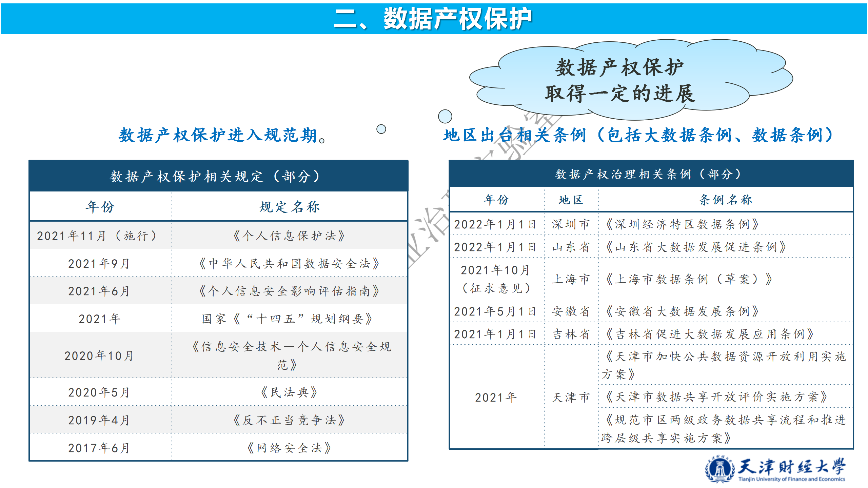The image size is (868, 488).
Task: Select cell 国家《“十四五”规划纲要》
Action: 290,319
